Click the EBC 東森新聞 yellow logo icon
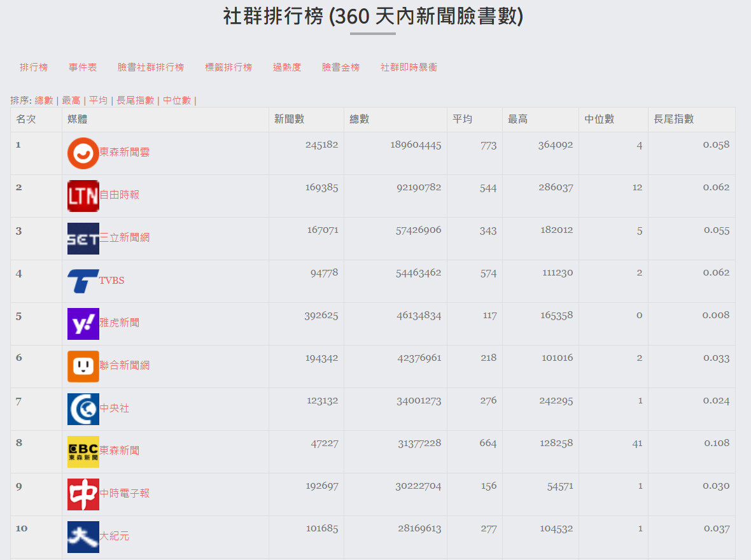Viewport: 751px width, 560px height. click(83, 452)
